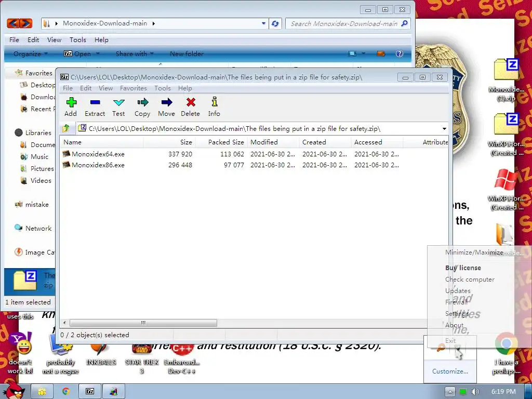The width and height of the screenshot is (532, 399).
Task: Click the 7-Zip horizontal scrollbar thumb
Action: coord(143,322)
